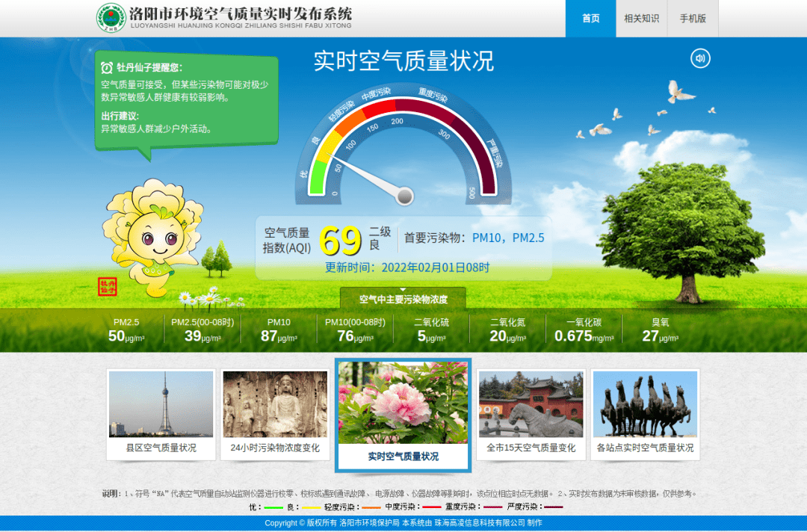
Task: Click the PM10 87 reading
Action: 279,336
